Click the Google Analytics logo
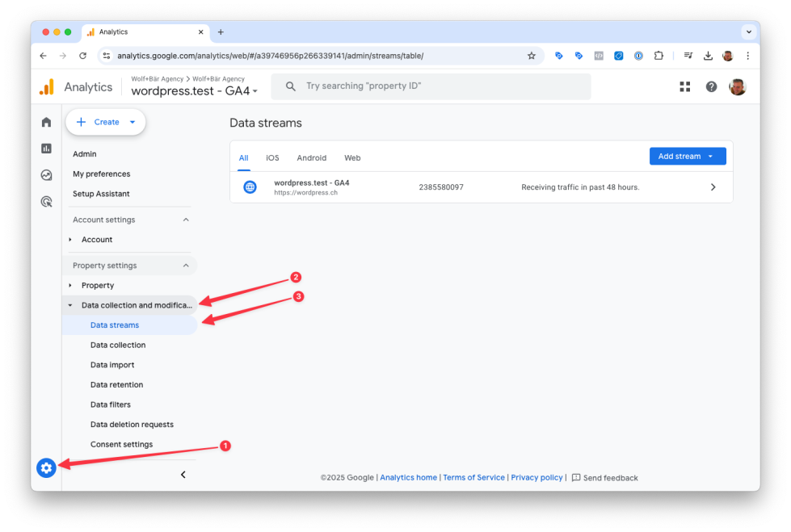Screen dimensions: 791x532 [x=47, y=86]
